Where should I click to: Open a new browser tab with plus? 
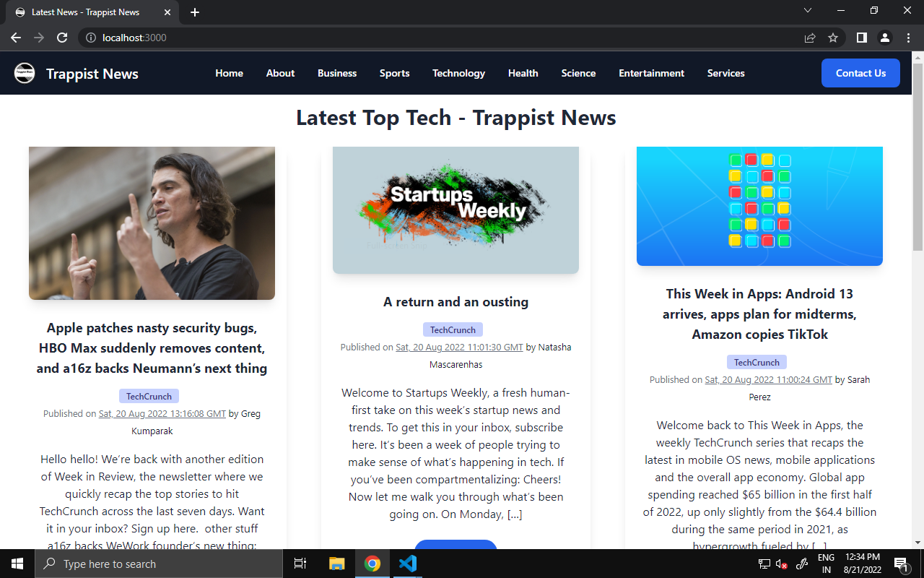[x=195, y=12]
